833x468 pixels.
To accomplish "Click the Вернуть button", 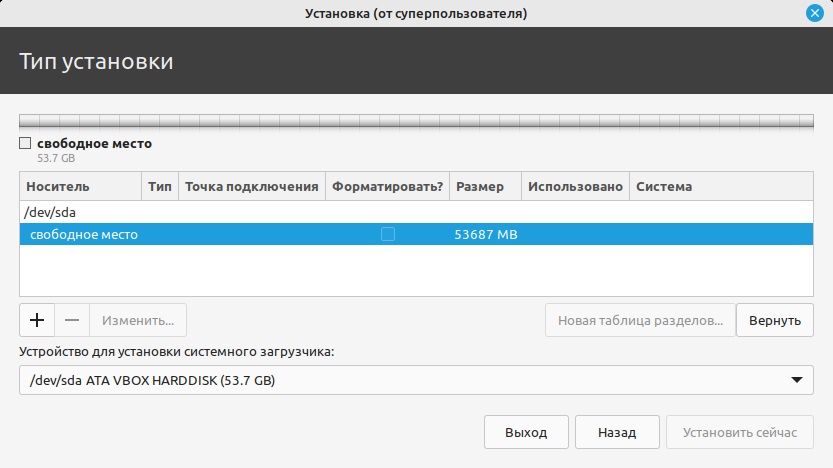I will 774,320.
